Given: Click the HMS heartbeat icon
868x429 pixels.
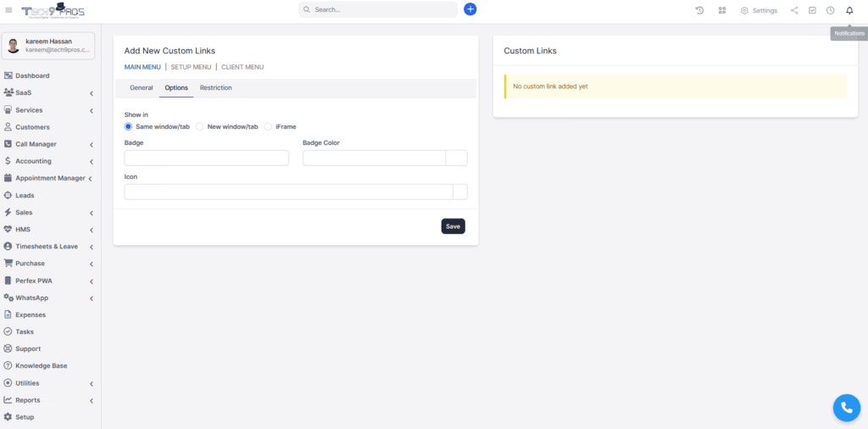Looking at the screenshot, I should [x=8, y=229].
